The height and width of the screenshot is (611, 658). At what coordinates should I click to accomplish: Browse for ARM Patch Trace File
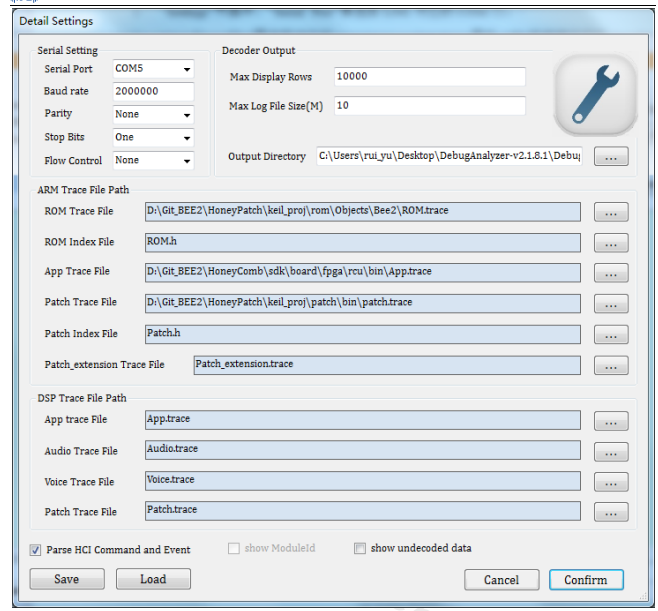pos(611,303)
